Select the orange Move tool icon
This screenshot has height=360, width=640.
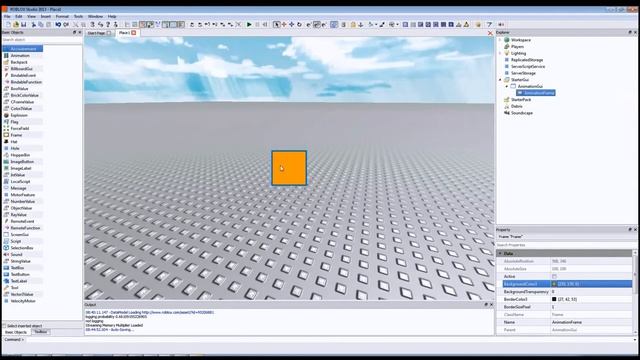(284, 24)
